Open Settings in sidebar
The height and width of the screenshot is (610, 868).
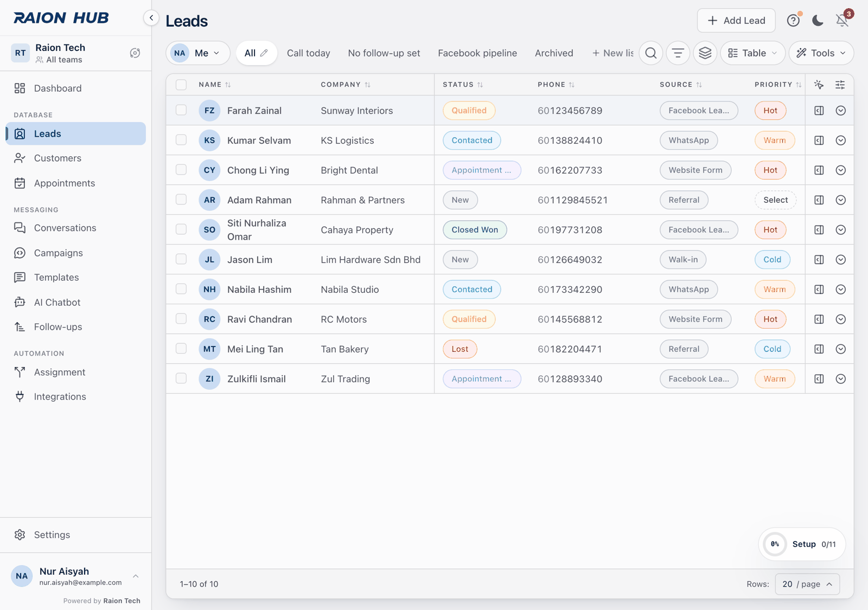coord(76,535)
